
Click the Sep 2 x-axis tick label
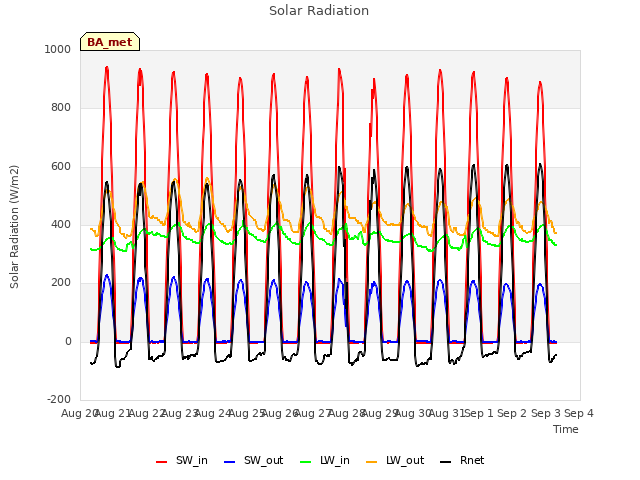click(512, 413)
